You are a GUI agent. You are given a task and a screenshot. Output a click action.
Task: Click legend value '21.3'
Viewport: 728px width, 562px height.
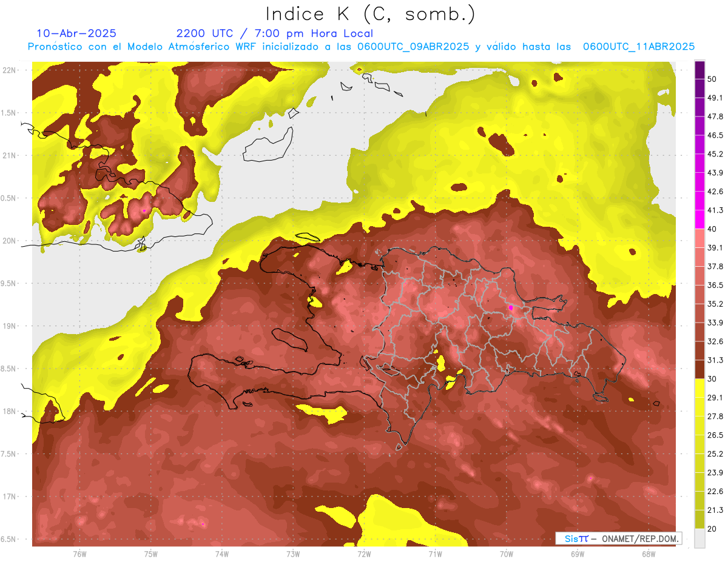pyautogui.click(x=715, y=510)
